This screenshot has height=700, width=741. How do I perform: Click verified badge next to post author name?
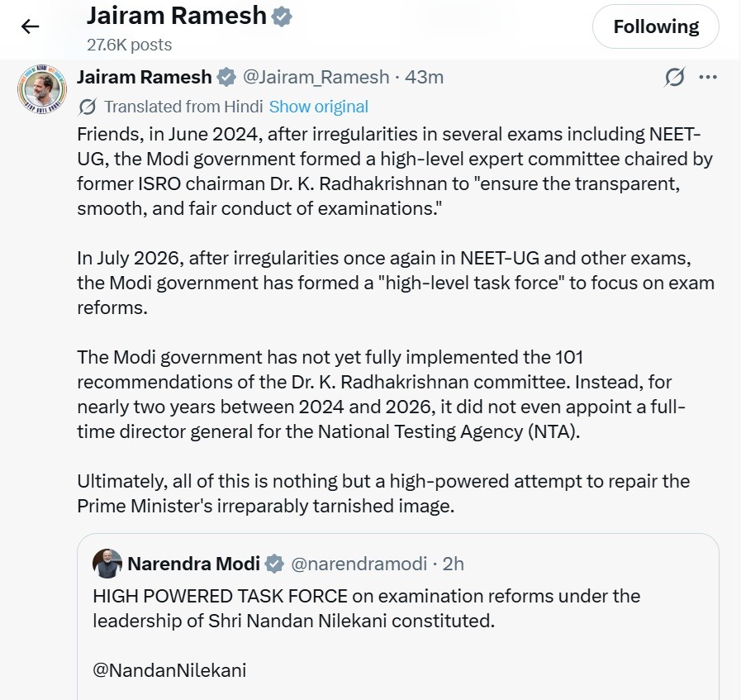[x=226, y=77]
